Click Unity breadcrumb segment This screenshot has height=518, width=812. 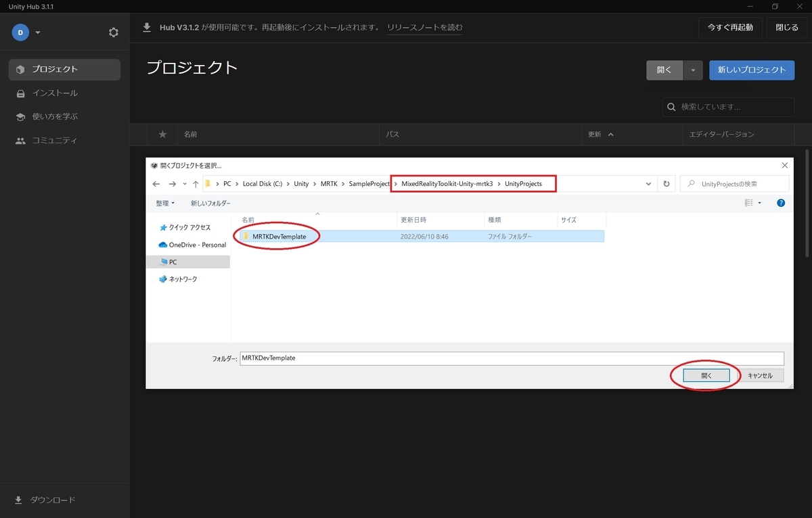pyautogui.click(x=301, y=184)
